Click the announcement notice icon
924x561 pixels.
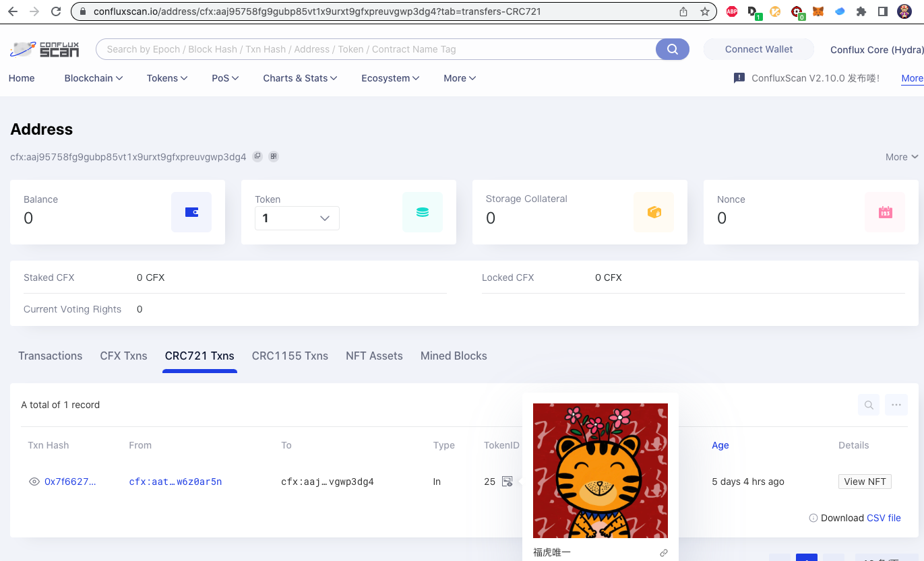point(739,78)
